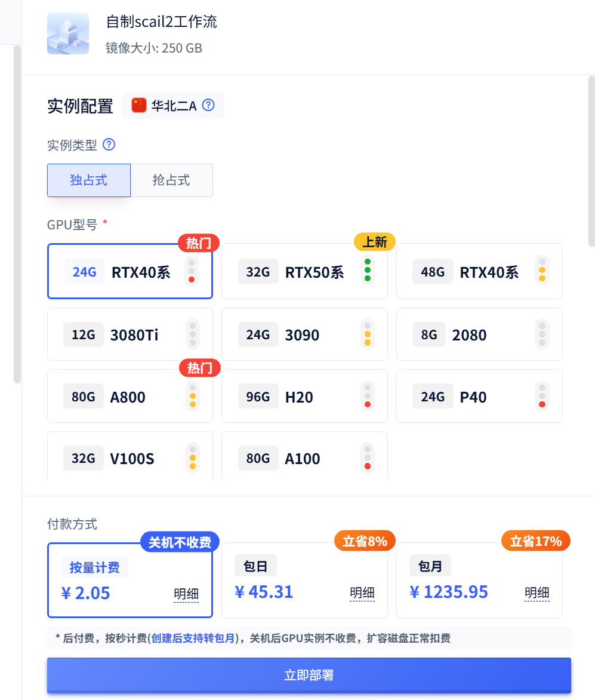
Task: Click availability indicator on 2080 card
Action: point(542,334)
